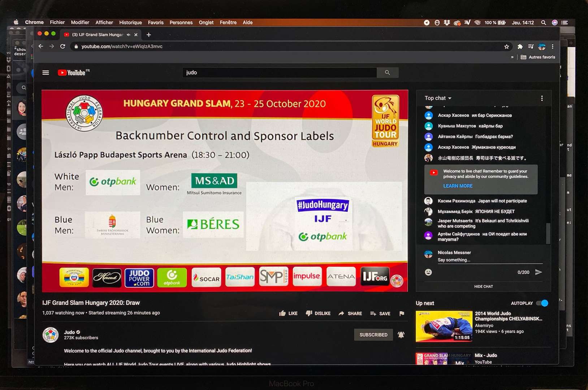The width and height of the screenshot is (588, 390).
Task: Click the SAVE to playlist button
Action: coord(380,313)
